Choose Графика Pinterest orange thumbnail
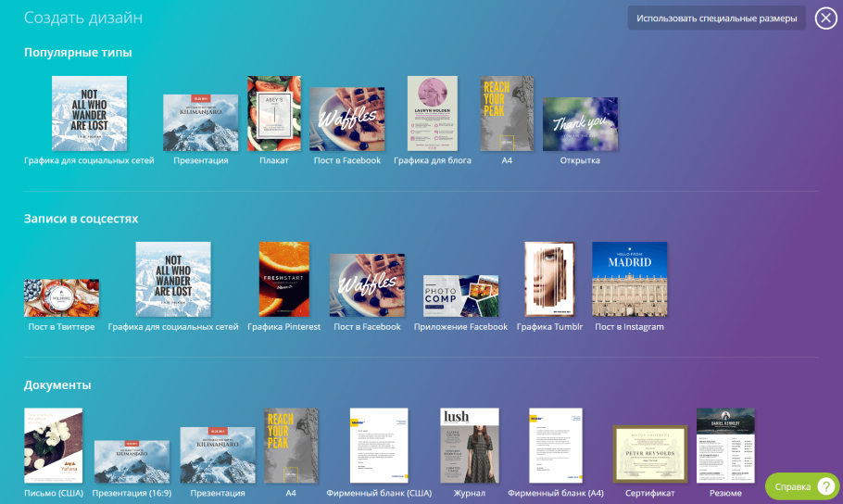Screen dimensions: 843x504 tap(283, 280)
